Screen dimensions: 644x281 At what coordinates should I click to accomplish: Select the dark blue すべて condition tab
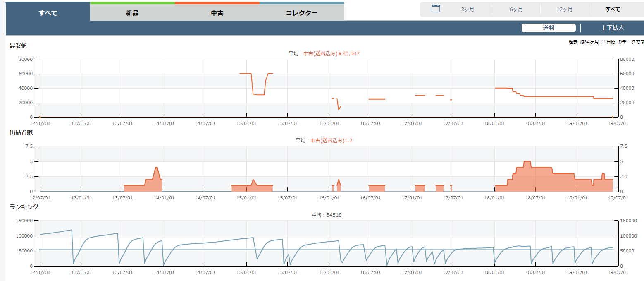[x=48, y=13]
